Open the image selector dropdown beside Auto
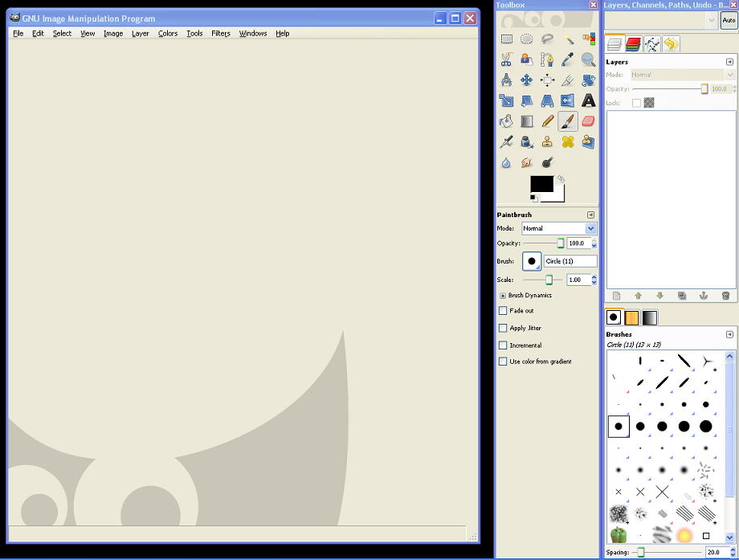The width and height of the screenshot is (739, 560). click(x=662, y=20)
